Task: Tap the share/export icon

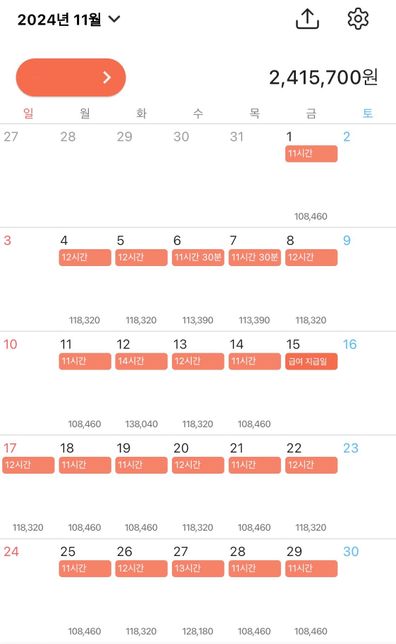Action: pyautogui.click(x=307, y=19)
